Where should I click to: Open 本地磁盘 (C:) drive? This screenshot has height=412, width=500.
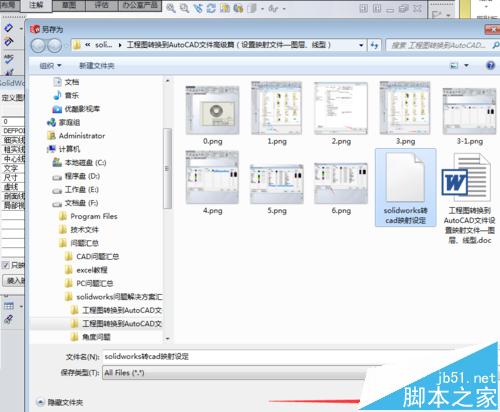coord(79,163)
